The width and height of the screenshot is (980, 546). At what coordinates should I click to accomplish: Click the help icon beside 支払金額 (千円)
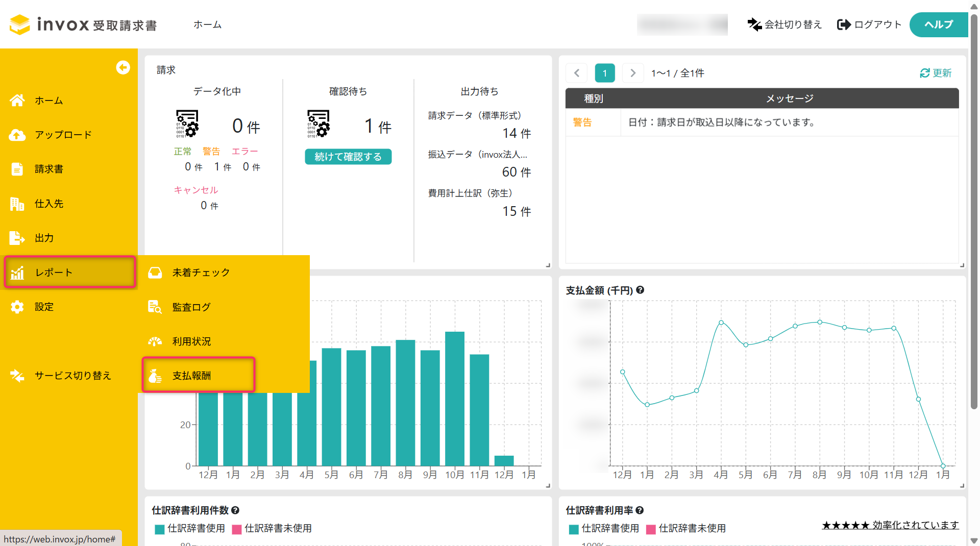pyautogui.click(x=640, y=290)
